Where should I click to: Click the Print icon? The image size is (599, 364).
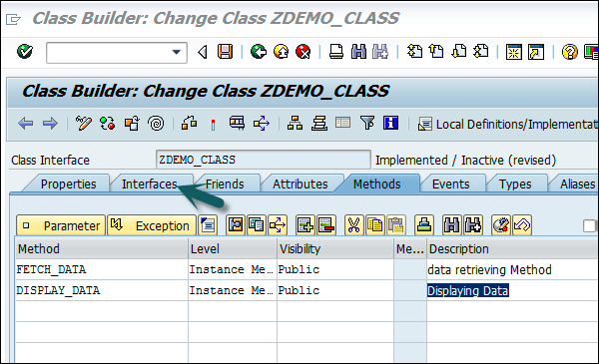336,52
